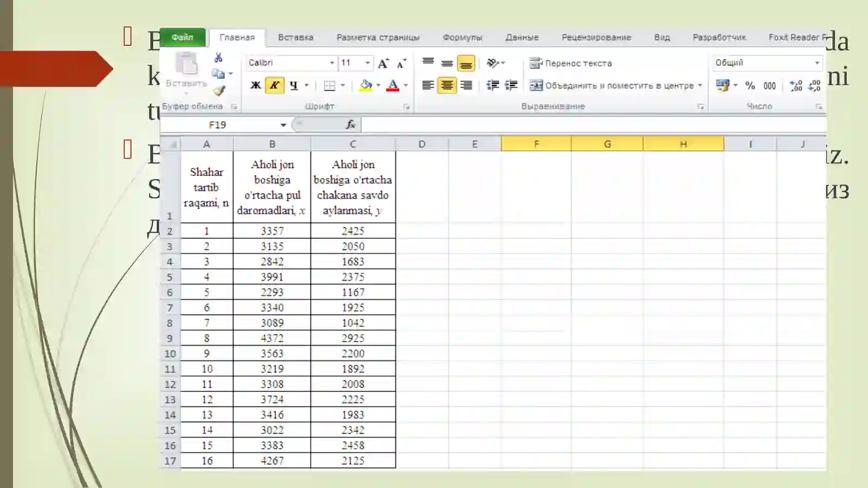Screen dimensions: 868x488
Task: Click the Percent Style icon
Action: 750,85
